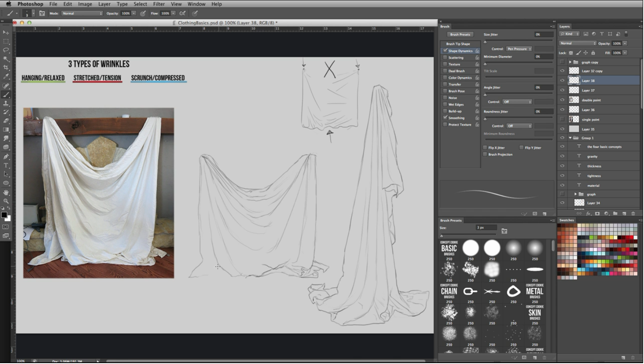This screenshot has height=364, width=644.
Task: Toggle the brush panel icon in options bar
Action: pos(42,13)
